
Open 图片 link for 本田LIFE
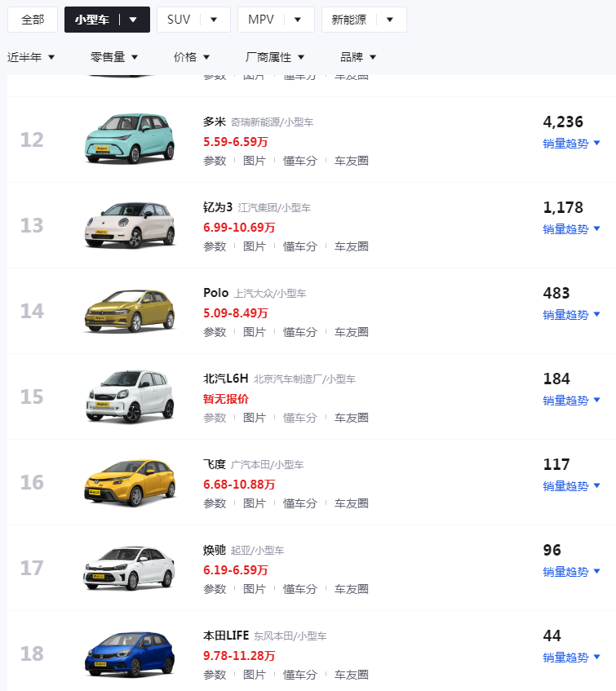point(255,675)
